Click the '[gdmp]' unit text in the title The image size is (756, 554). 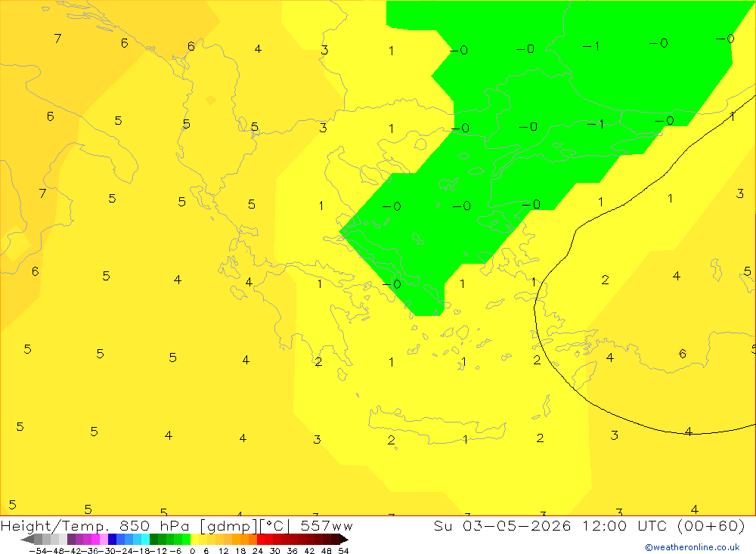click(x=228, y=526)
